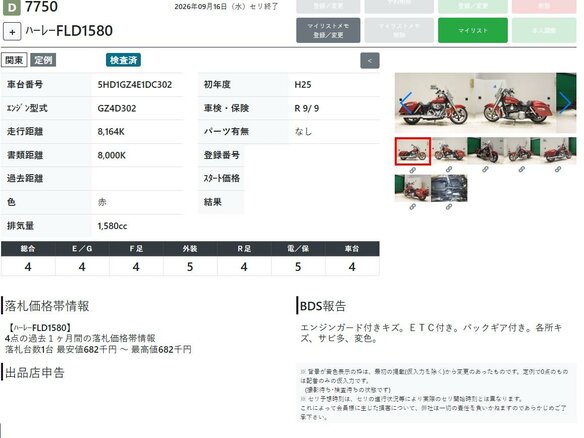Click the BDS報告 section heading
The width and height of the screenshot is (584, 438).
pyautogui.click(x=323, y=306)
